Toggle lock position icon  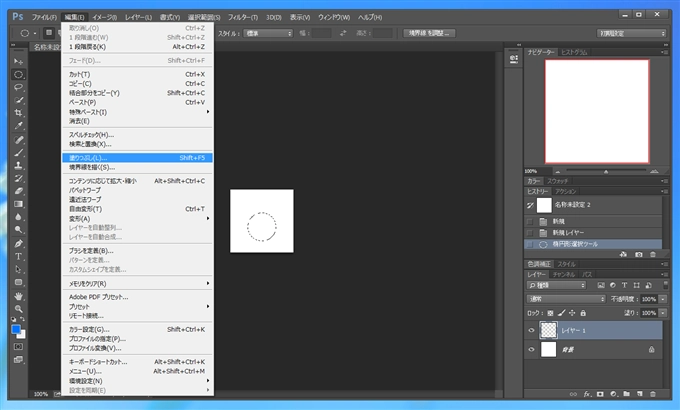(x=572, y=313)
